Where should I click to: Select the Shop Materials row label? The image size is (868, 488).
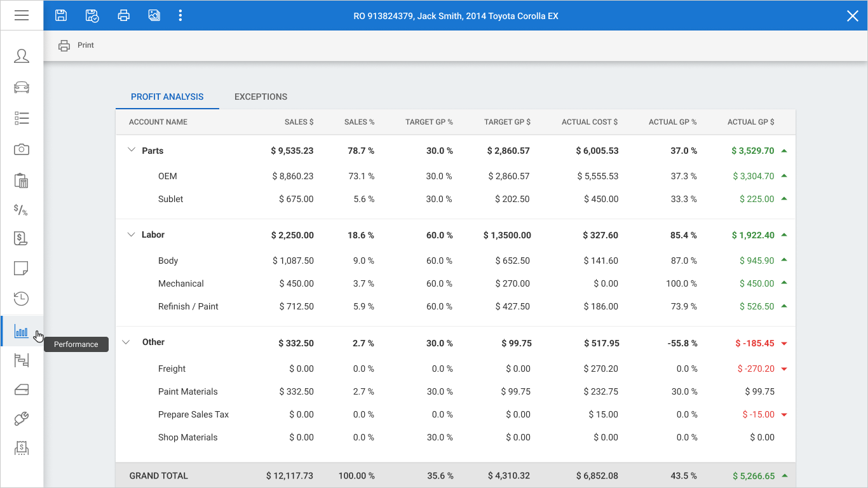coord(188,437)
